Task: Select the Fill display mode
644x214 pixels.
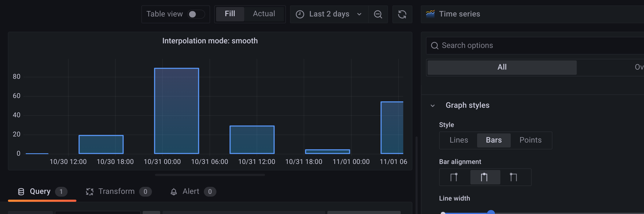Action: (230, 14)
